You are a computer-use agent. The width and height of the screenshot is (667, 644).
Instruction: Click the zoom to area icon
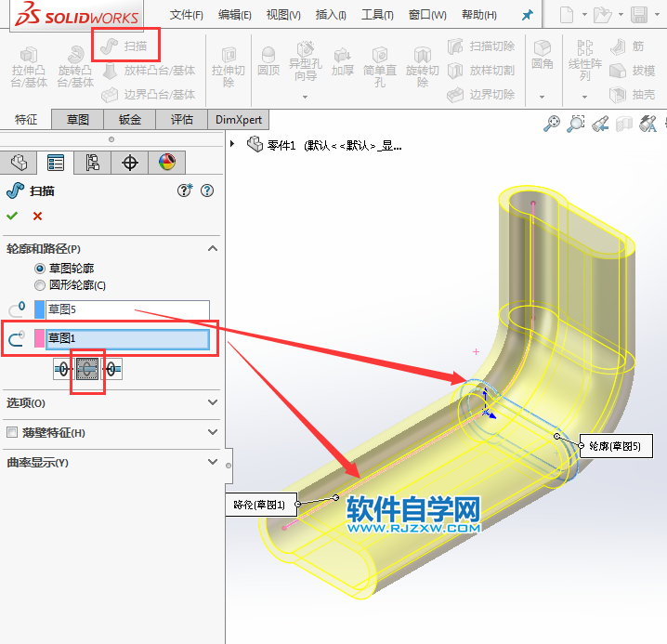[x=576, y=124]
